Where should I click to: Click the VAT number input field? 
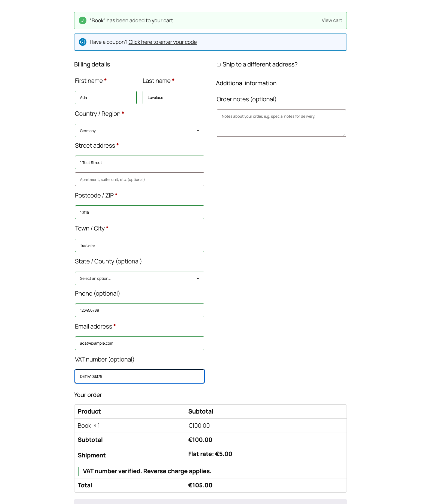click(x=140, y=376)
